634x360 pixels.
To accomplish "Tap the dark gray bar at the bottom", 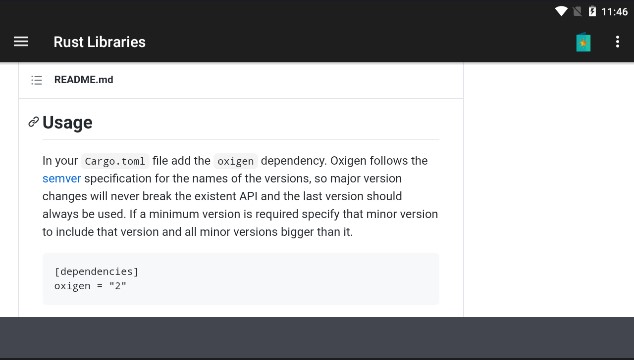I will (x=317, y=337).
